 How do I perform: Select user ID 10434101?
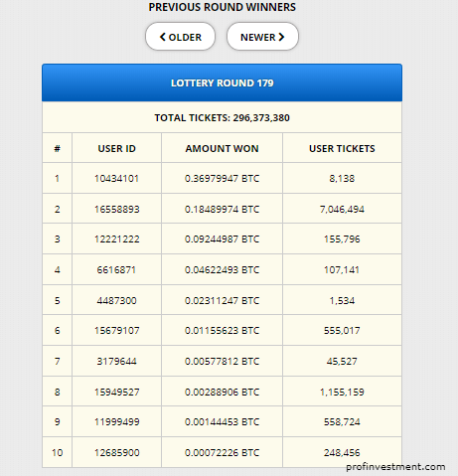(116, 179)
